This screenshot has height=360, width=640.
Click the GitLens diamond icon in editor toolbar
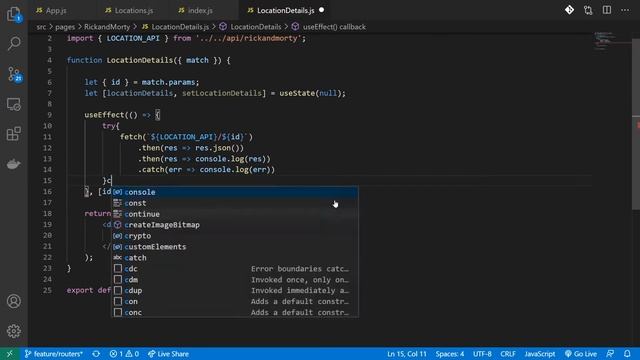click(x=569, y=10)
